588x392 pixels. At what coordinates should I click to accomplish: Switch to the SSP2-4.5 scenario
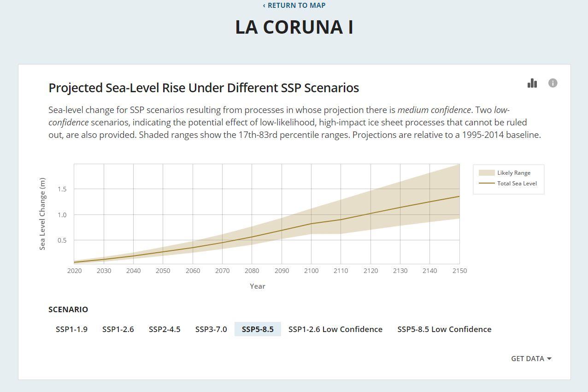pyautogui.click(x=165, y=329)
